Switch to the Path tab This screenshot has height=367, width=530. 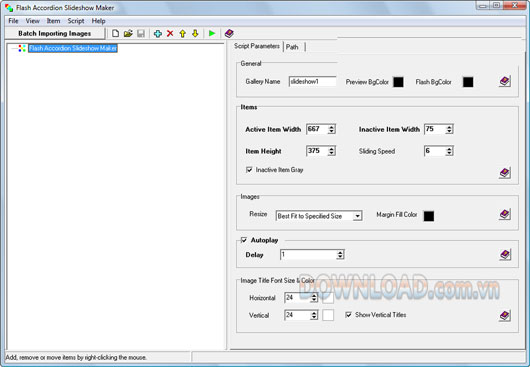point(292,47)
